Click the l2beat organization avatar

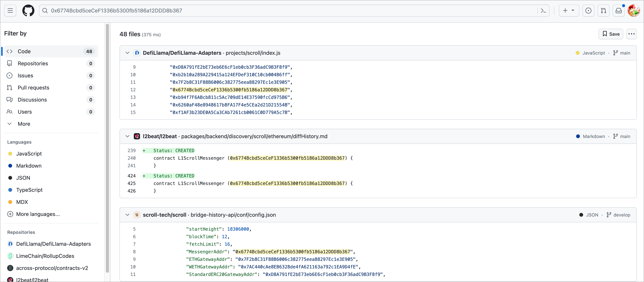137,136
